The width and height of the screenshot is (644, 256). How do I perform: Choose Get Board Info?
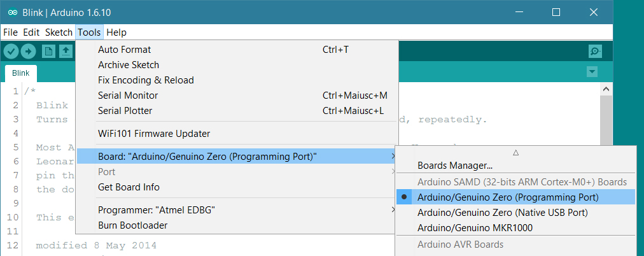[237, 187]
